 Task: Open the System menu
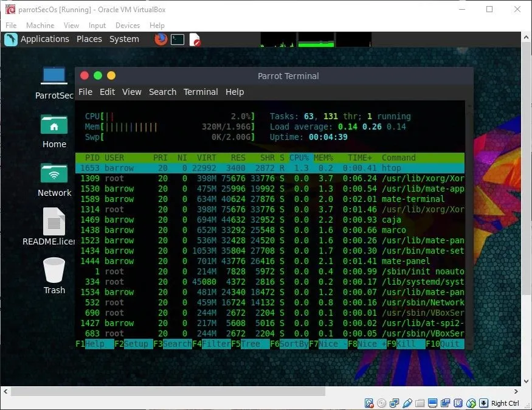124,39
